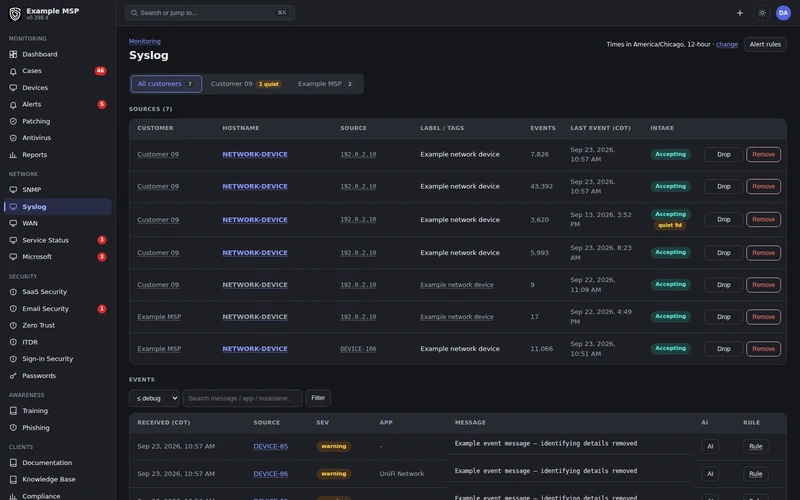Image resolution: width=800 pixels, height=500 pixels.
Task: Open Passwords via its key icon
Action: tap(13, 376)
